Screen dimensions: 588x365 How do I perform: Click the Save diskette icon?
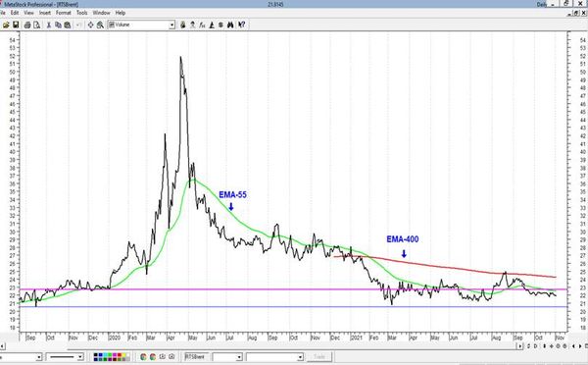16,25
